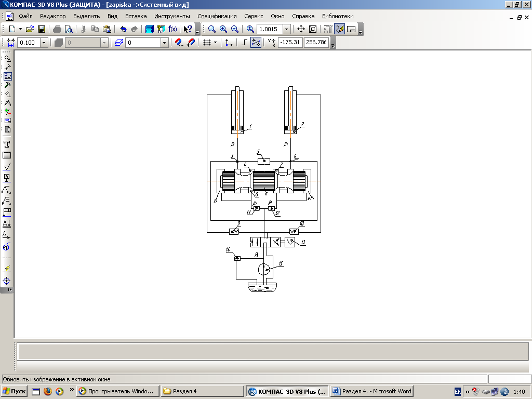Click the Save document floppy disk icon

[x=42, y=29]
